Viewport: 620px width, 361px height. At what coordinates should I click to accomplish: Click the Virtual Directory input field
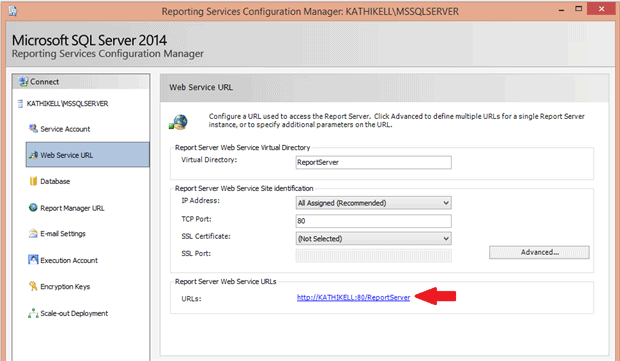coord(373,162)
